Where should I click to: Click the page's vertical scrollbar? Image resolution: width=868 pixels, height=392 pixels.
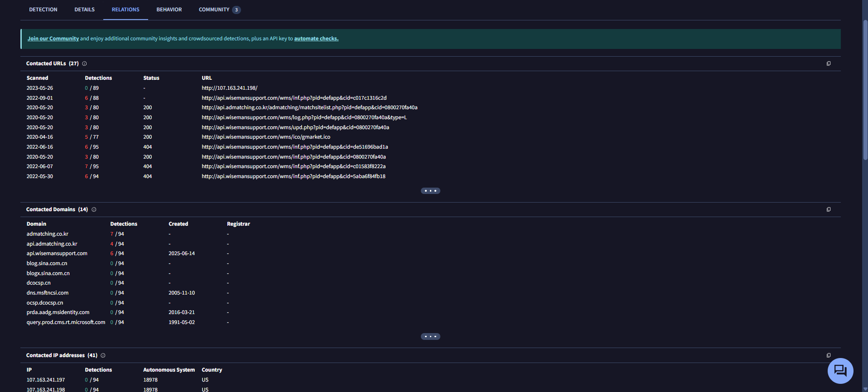coord(865,91)
